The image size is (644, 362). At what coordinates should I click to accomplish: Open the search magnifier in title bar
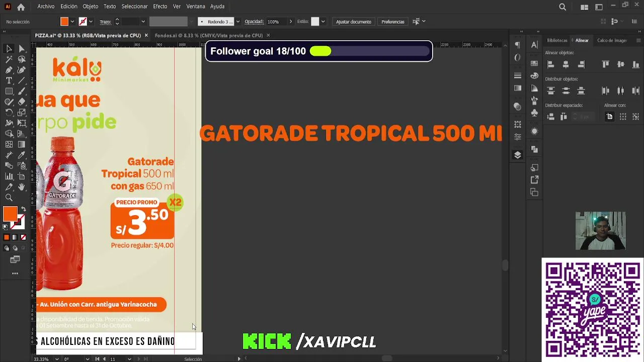[562, 7]
